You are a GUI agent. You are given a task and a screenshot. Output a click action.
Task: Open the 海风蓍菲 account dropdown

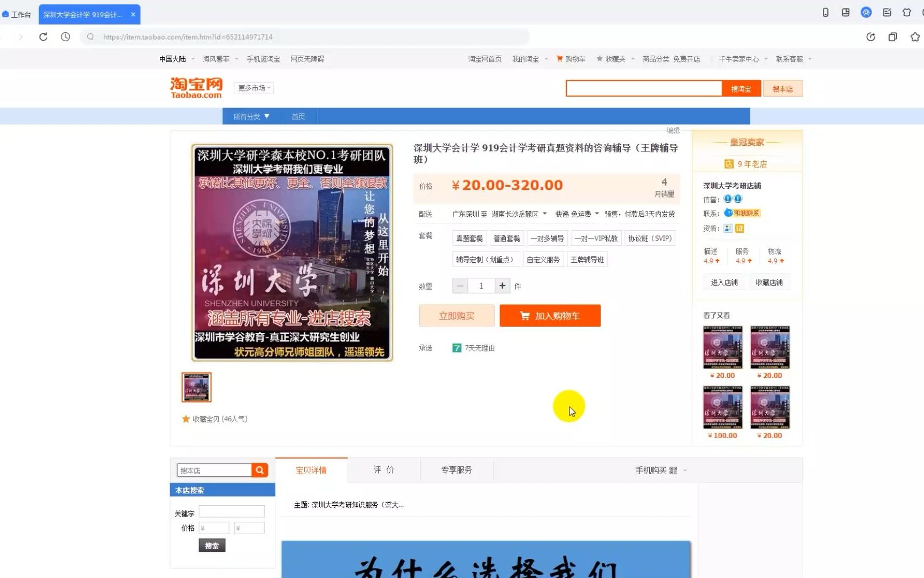point(220,59)
